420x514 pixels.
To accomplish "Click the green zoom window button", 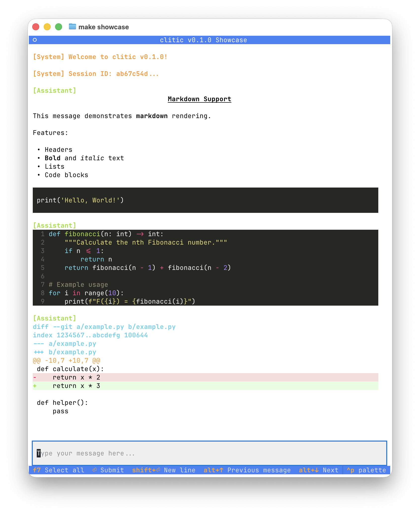I will (59, 27).
